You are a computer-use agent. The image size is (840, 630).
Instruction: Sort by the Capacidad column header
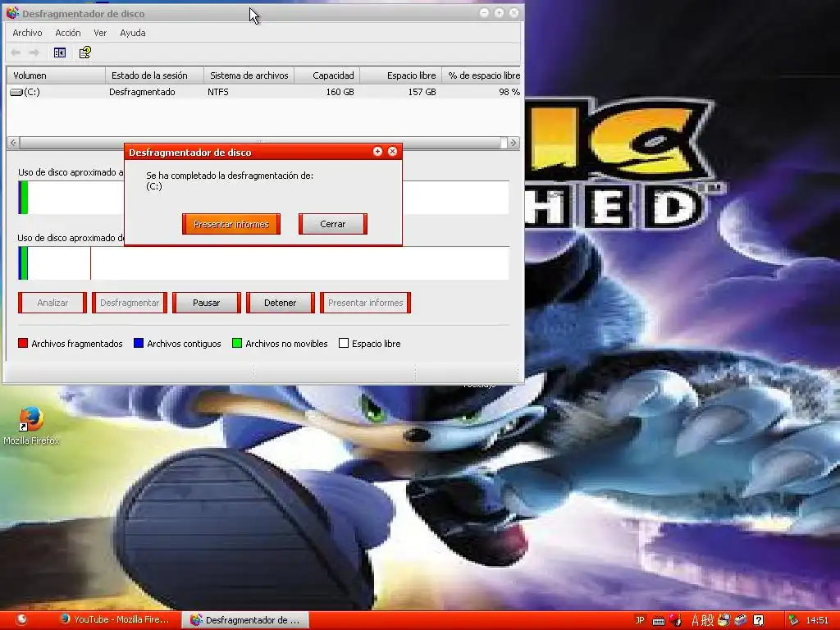pos(326,75)
